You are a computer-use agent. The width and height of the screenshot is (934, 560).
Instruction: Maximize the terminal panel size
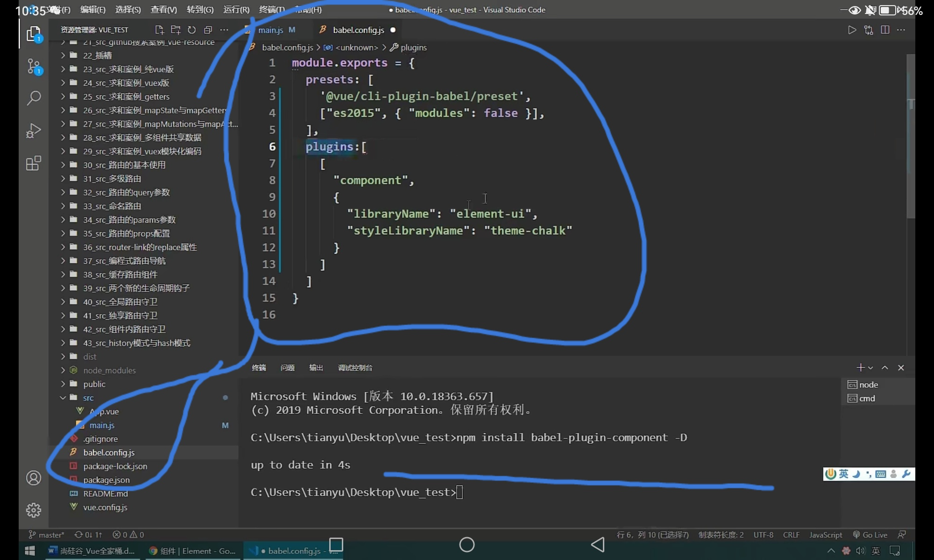coord(884,368)
